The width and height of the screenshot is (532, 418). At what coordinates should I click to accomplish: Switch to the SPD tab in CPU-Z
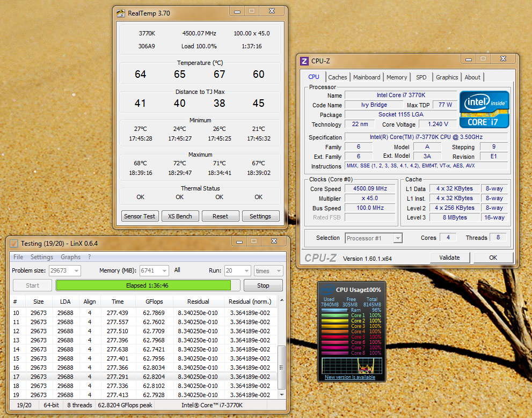[x=421, y=77]
